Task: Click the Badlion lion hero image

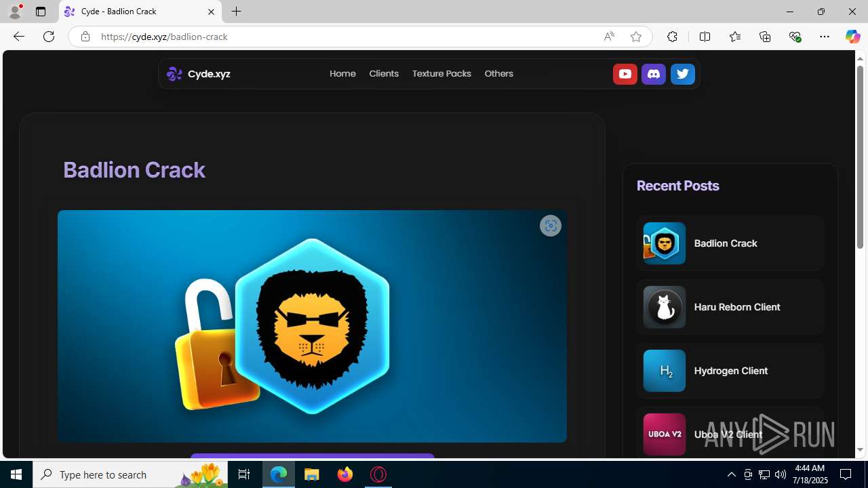Action: [312, 326]
